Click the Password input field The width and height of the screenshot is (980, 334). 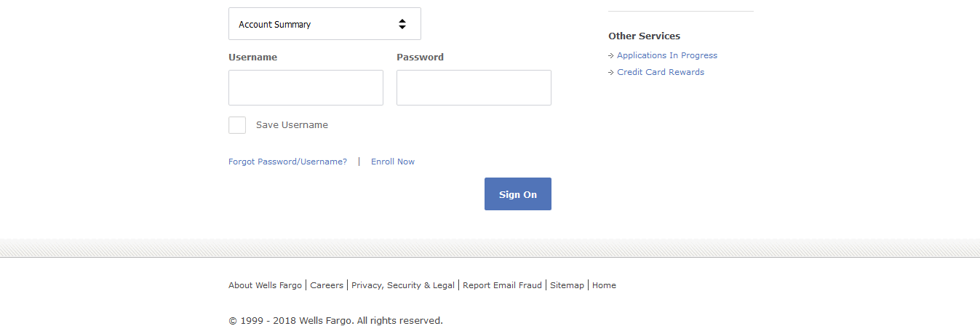[x=474, y=87]
